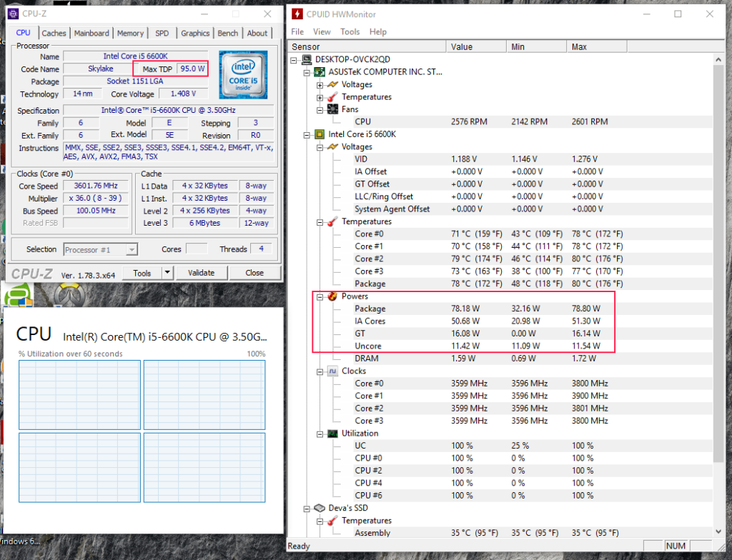Click the Voltages icon under ASUSTeK COMPUTER
Image resolution: width=732 pixels, height=560 pixels.
[333, 84]
